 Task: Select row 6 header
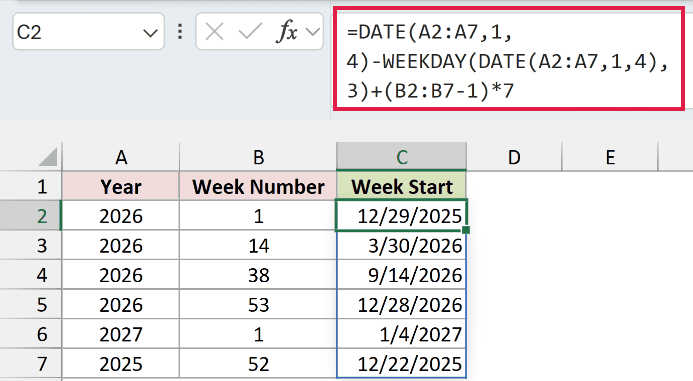pyautogui.click(x=30, y=334)
